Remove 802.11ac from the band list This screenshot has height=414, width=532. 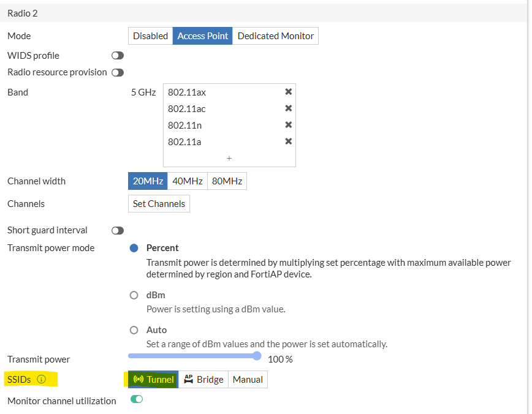click(x=288, y=108)
